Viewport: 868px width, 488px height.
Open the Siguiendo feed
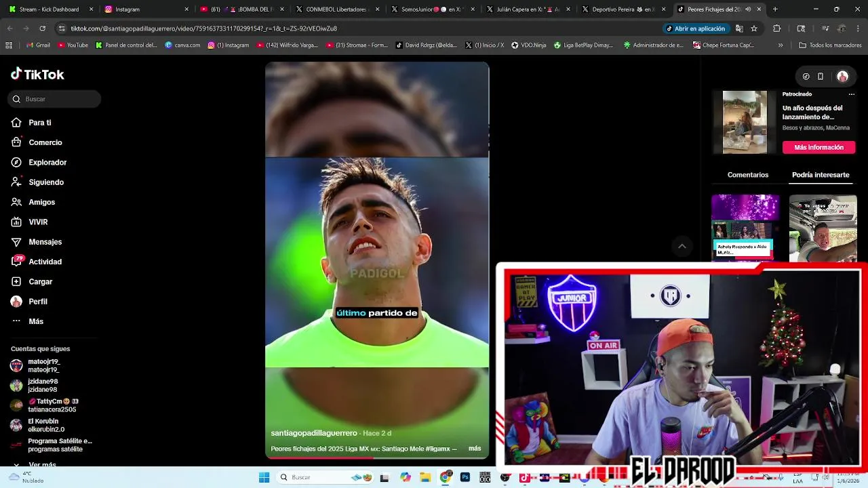pos(37,182)
